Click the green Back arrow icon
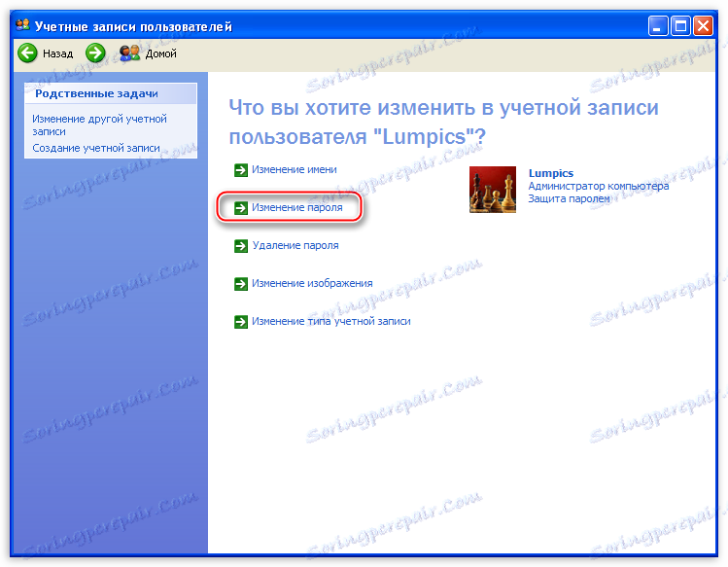 (x=27, y=53)
